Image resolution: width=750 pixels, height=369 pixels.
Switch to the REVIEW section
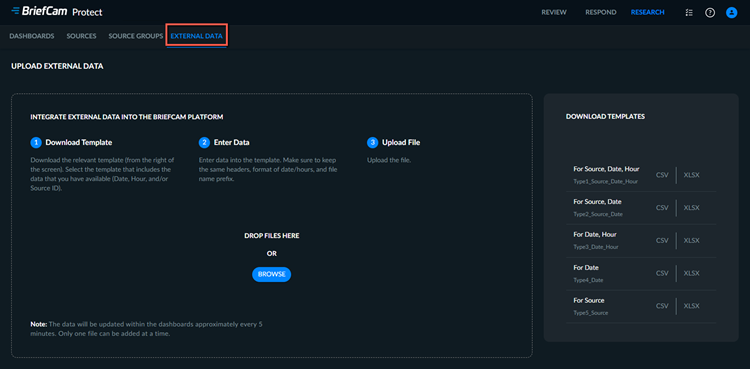(554, 12)
